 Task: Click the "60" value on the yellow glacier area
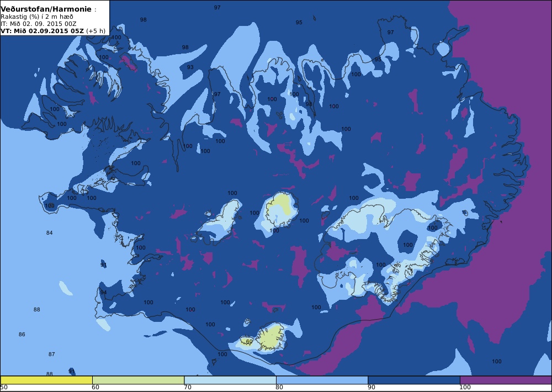(x=250, y=342)
